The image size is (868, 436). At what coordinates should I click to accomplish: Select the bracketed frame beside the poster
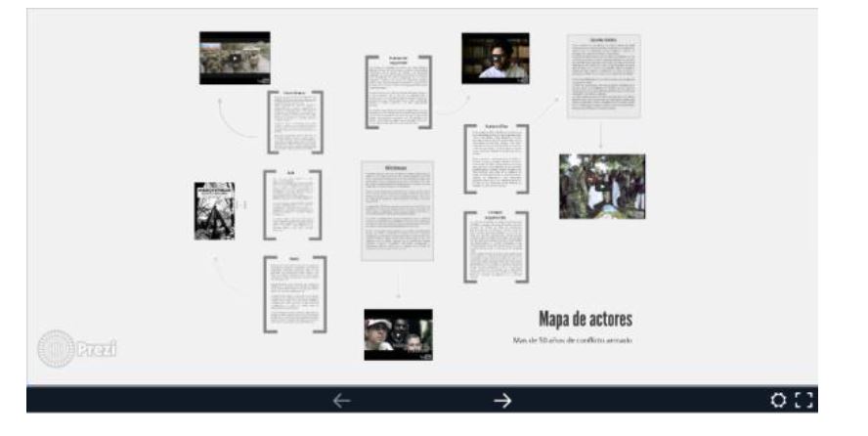tap(292, 204)
